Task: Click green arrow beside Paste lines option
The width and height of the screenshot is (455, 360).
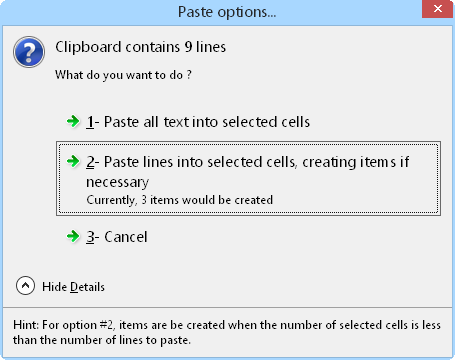Action: [73, 161]
